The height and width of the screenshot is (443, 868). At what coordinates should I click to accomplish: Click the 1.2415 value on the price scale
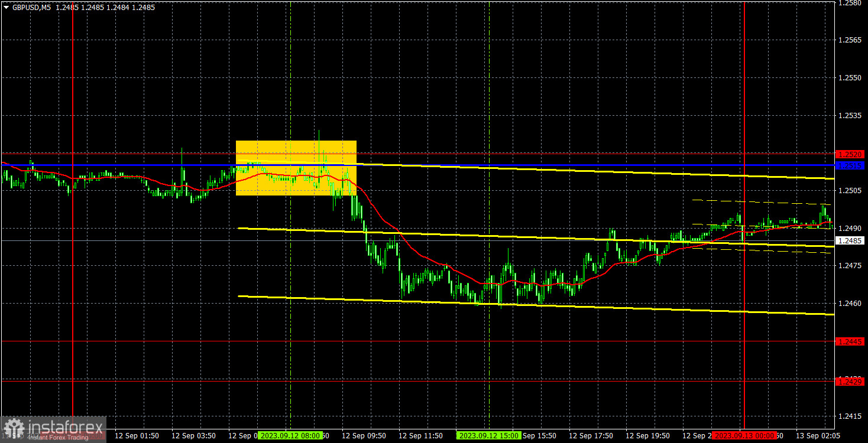click(850, 416)
